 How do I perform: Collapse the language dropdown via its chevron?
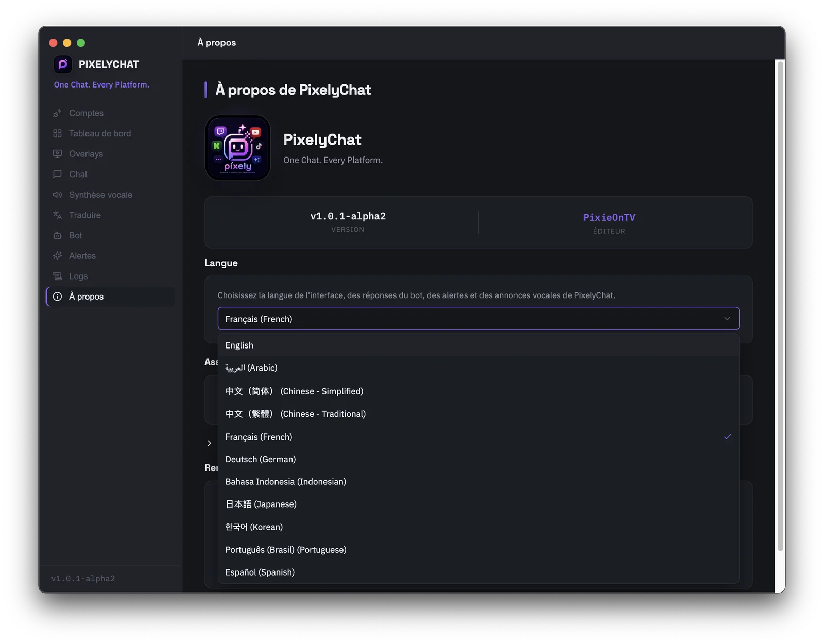click(x=727, y=319)
